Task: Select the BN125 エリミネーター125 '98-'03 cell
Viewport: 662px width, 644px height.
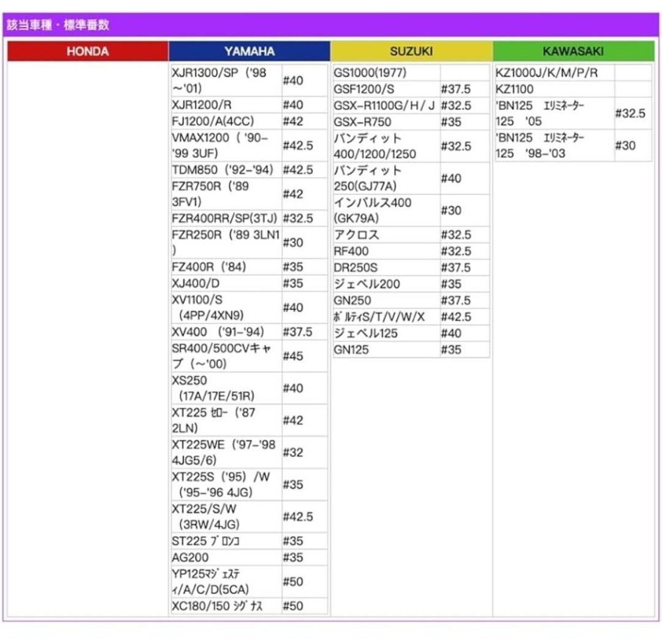Action: tap(554, 145)
